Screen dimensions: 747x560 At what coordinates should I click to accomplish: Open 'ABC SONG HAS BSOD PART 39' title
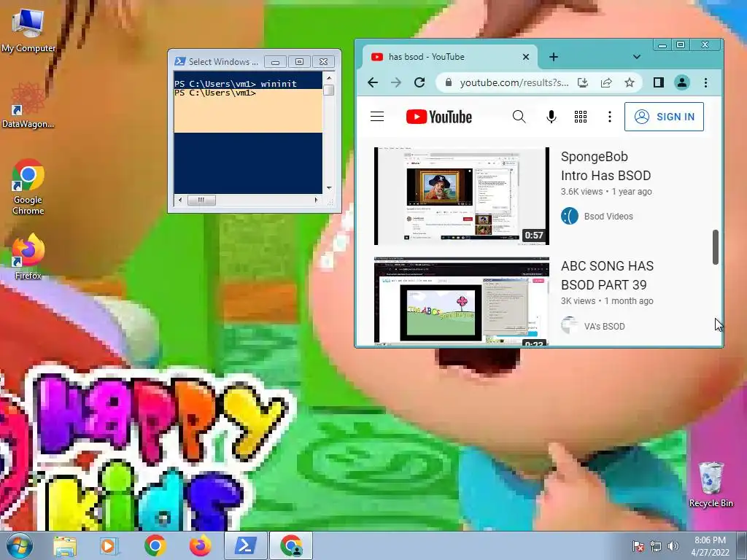click(x=607, y=275)
